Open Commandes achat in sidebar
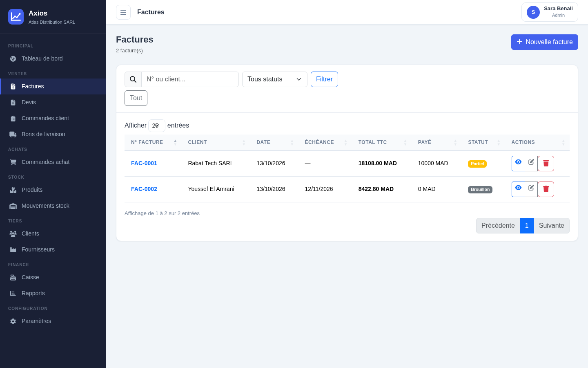 [x=53, y=162]
